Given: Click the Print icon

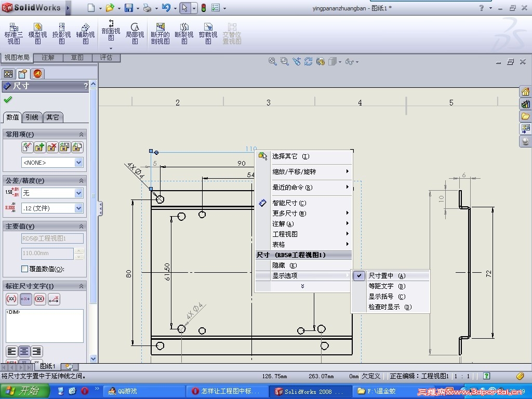Looking at the screenshot, I should [147, 8].
